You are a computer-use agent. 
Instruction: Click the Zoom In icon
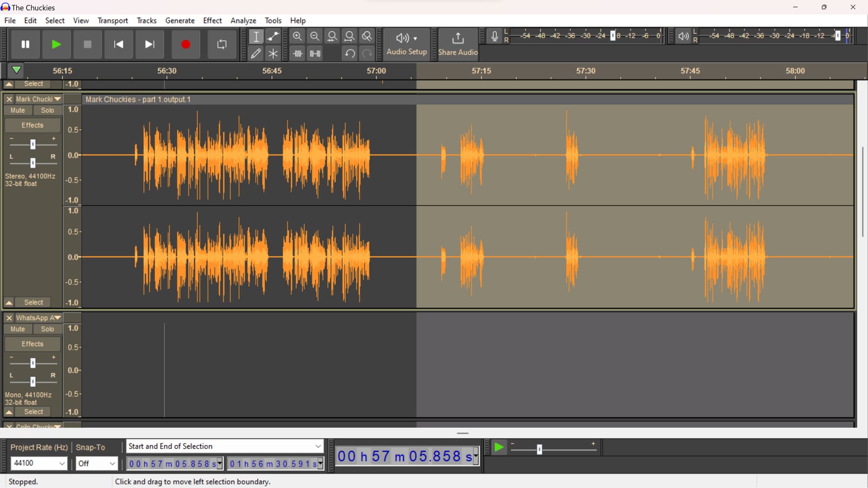pos(297,37)
